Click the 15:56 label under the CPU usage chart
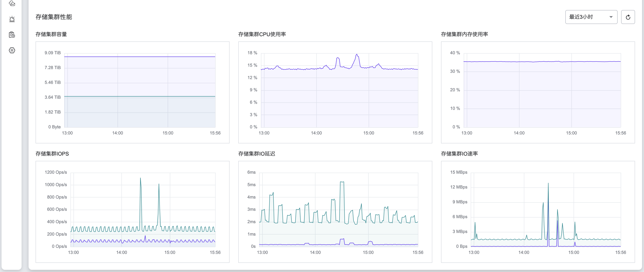Viewport: 644px width, 272px height. click(x=418, y=133)
